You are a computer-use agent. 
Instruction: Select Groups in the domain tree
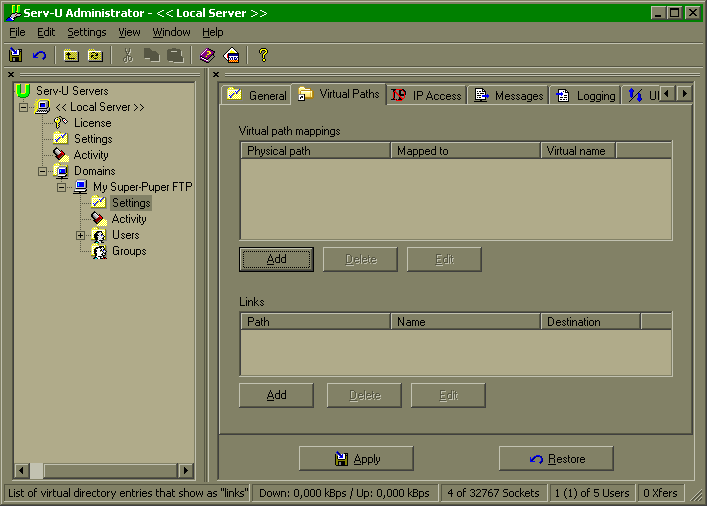pos(129,251)
